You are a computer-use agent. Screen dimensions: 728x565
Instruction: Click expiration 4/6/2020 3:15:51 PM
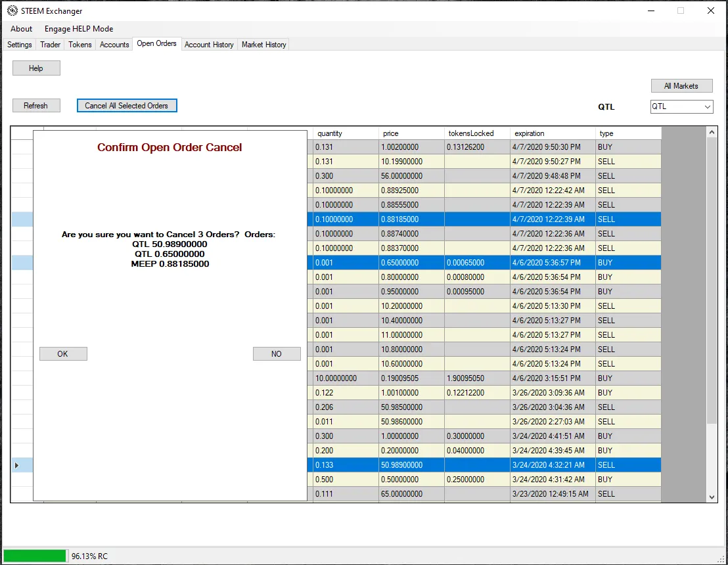pos(553,378)
